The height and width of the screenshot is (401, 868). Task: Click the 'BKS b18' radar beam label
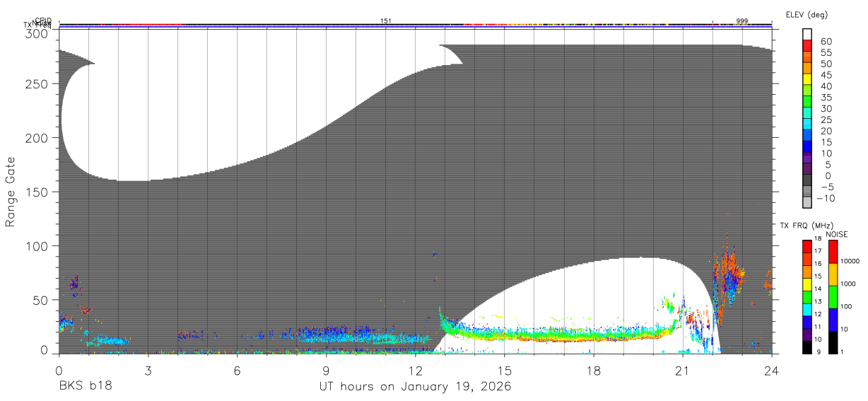(84, 387)
